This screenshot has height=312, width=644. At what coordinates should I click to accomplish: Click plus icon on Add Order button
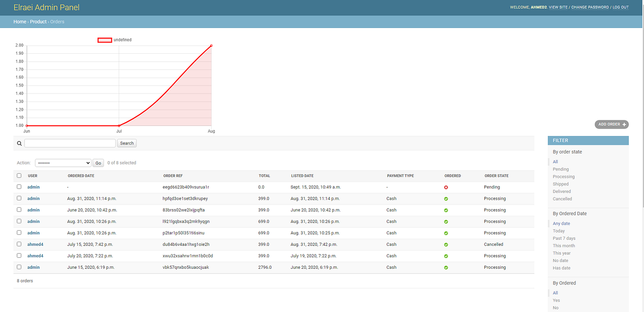(624, 125)
